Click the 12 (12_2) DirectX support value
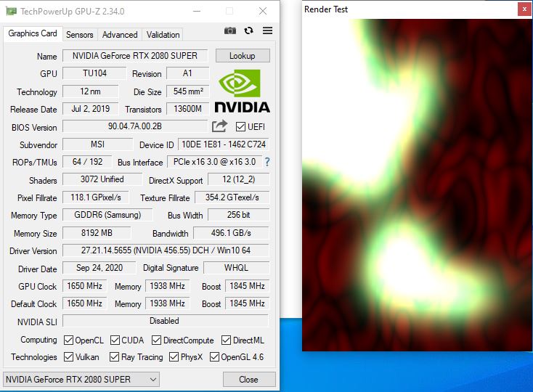This screenshot has height=392, width=533. click(239, 179)
